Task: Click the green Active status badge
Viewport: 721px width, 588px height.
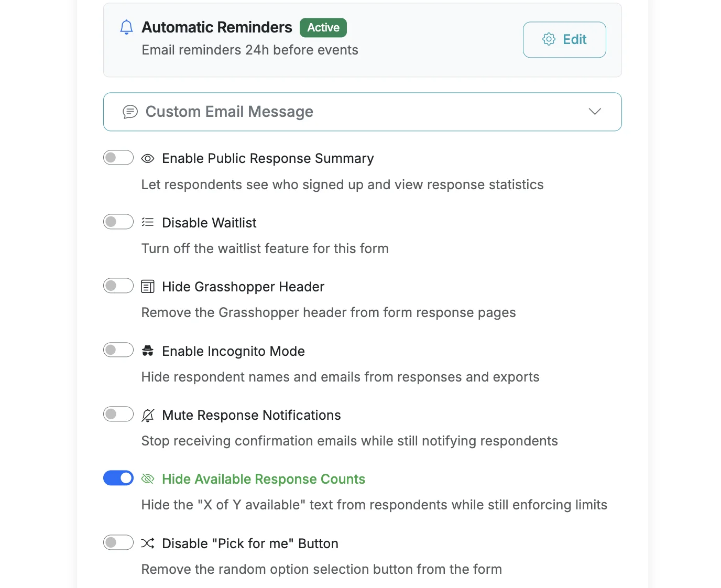Action: pos(323,27)
